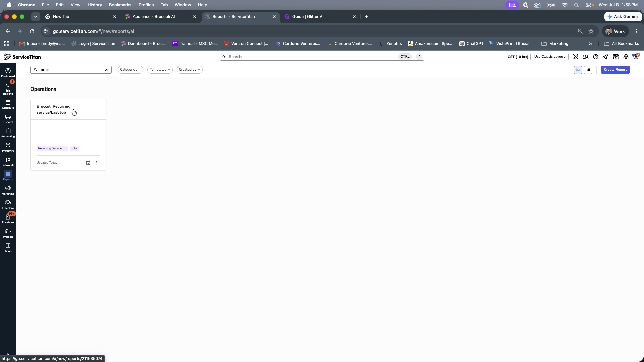Open the Chrome History menu

point(95,5)
